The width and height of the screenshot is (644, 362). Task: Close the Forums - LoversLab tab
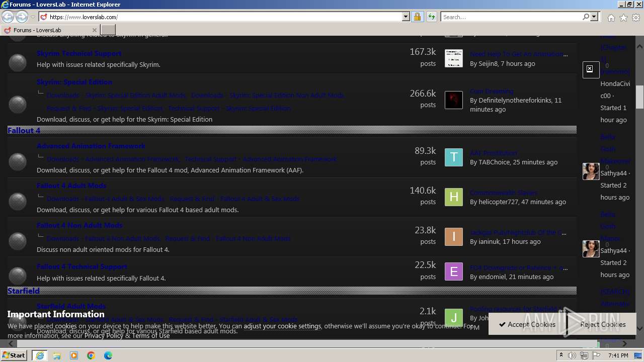[94, 30]
